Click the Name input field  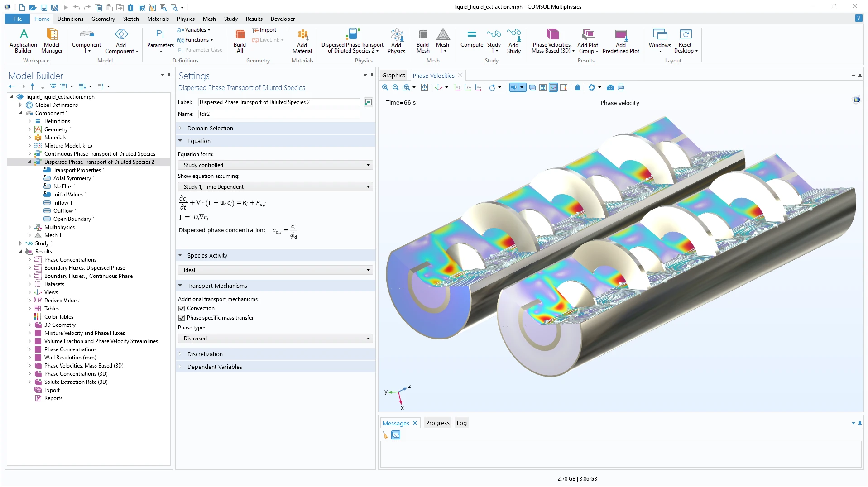click(279, 114)
